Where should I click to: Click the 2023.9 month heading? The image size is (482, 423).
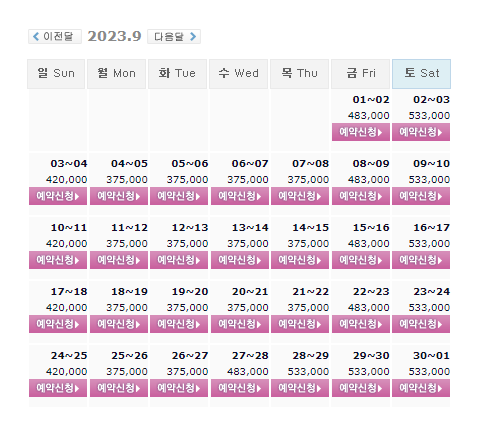114,36
